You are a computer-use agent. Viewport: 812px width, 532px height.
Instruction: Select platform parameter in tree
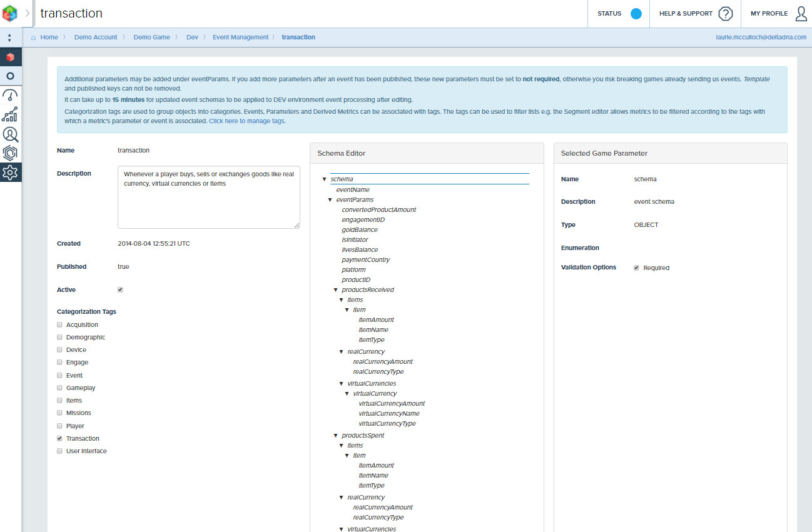tap(353, 270)
